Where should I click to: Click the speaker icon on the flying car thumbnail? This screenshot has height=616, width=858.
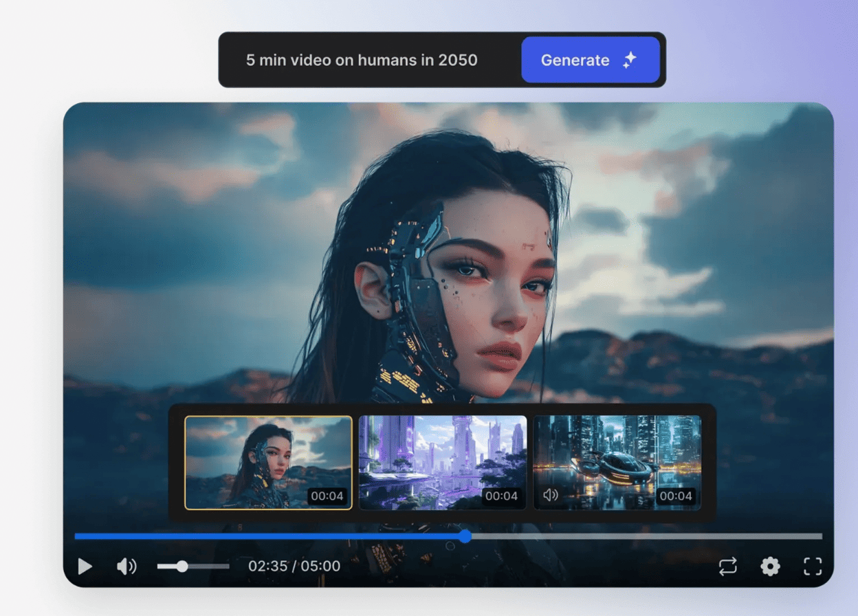(x=550, y=495)
